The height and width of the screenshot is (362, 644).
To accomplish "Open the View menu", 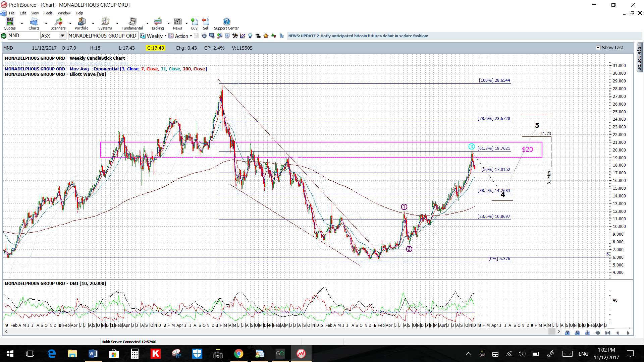I will [35, 13].
